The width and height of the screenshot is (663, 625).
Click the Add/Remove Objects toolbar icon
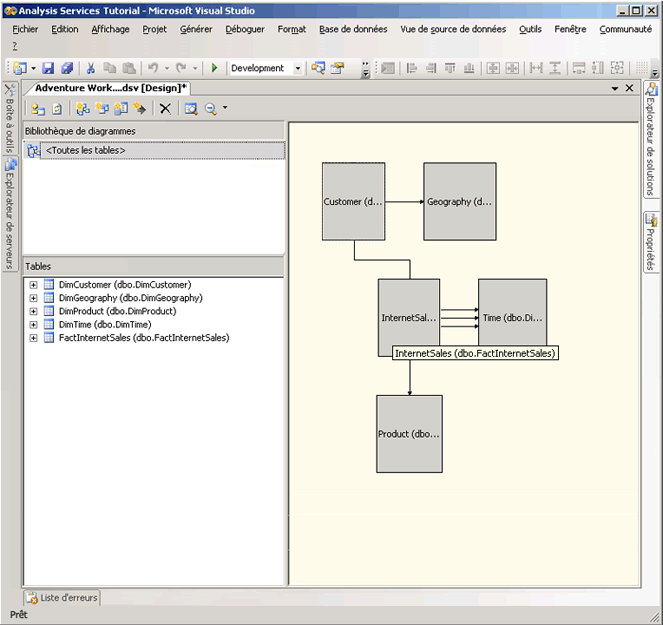point(38,108)
